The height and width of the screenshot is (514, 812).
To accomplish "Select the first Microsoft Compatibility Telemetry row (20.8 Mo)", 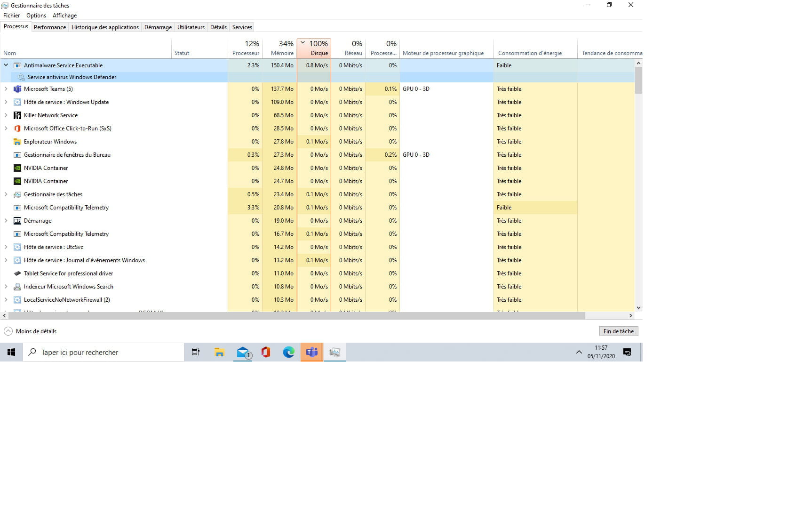I will point(318,208).
